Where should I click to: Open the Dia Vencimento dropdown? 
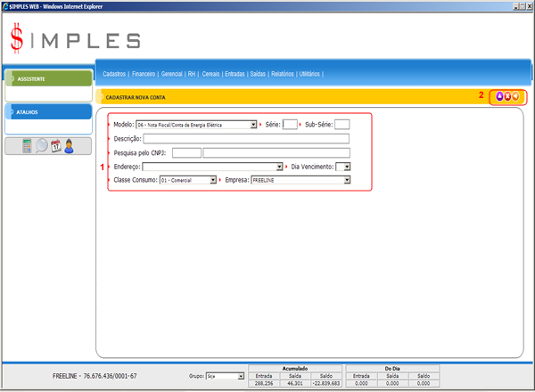pyautogui.click(x=347, y=166)
